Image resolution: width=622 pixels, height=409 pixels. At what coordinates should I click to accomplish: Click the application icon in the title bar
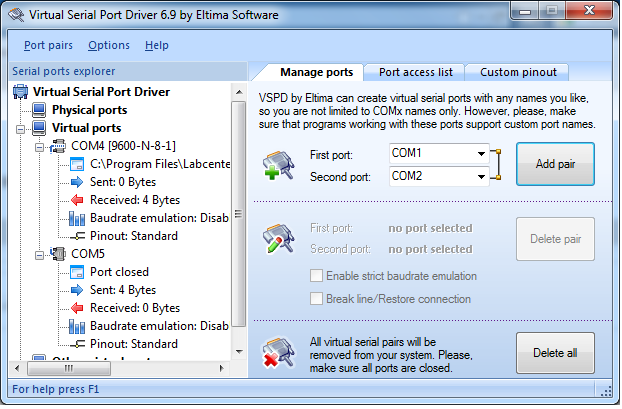16,15
